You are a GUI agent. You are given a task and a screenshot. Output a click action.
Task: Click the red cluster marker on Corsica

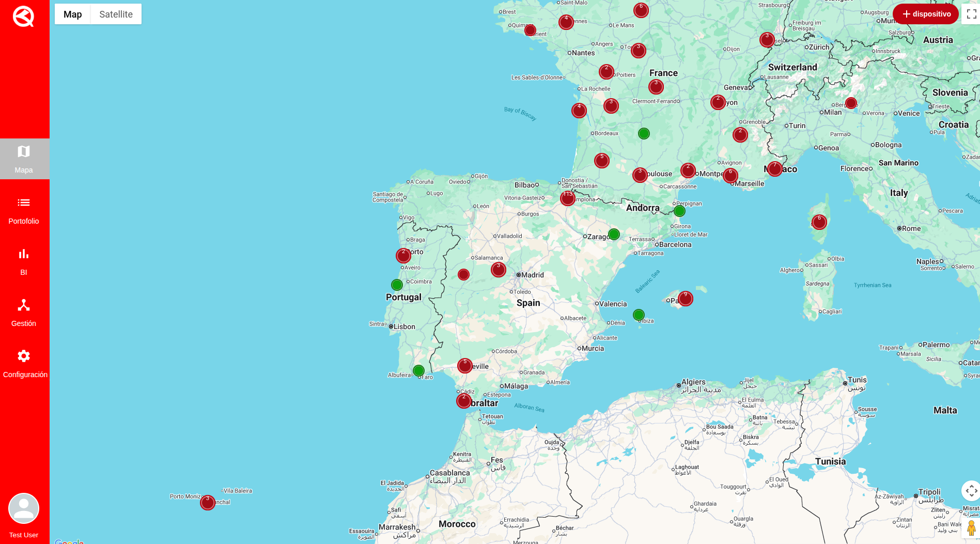[x=819, y=222]
